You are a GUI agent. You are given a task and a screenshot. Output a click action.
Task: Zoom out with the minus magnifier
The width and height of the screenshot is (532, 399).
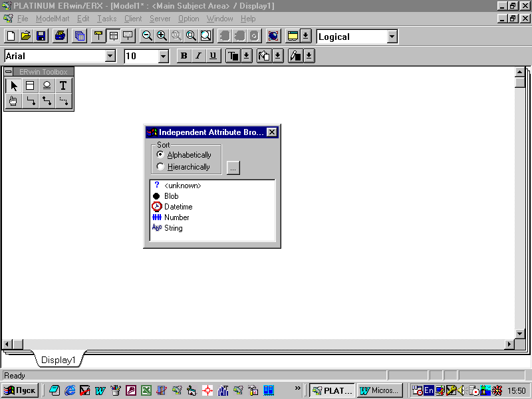coord(147,36)
